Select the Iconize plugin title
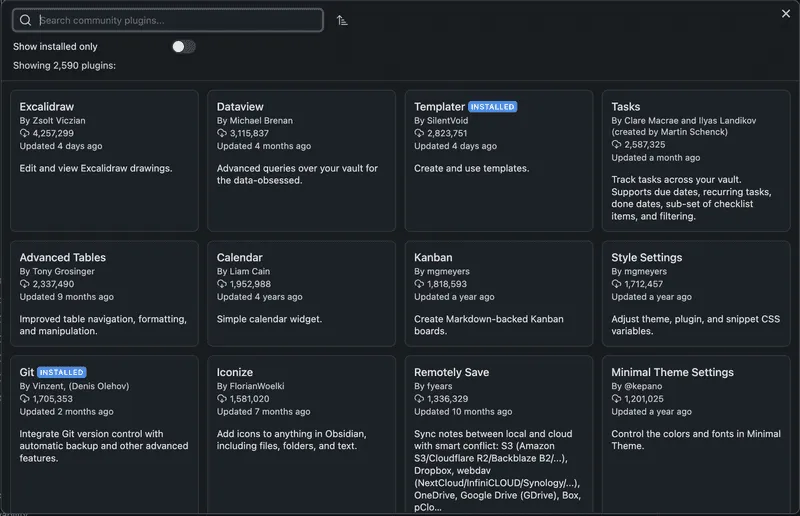800x516 pixels. point(235,372)
